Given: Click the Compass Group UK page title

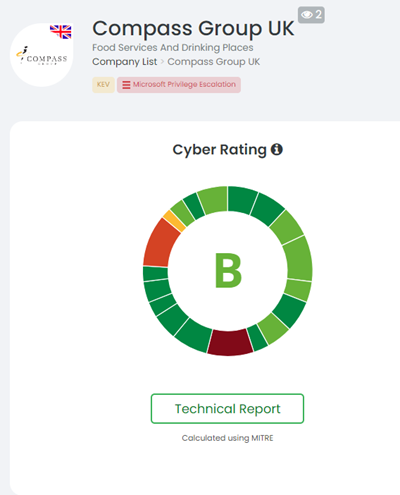Looking at the screenshot, I should (193, 29).
